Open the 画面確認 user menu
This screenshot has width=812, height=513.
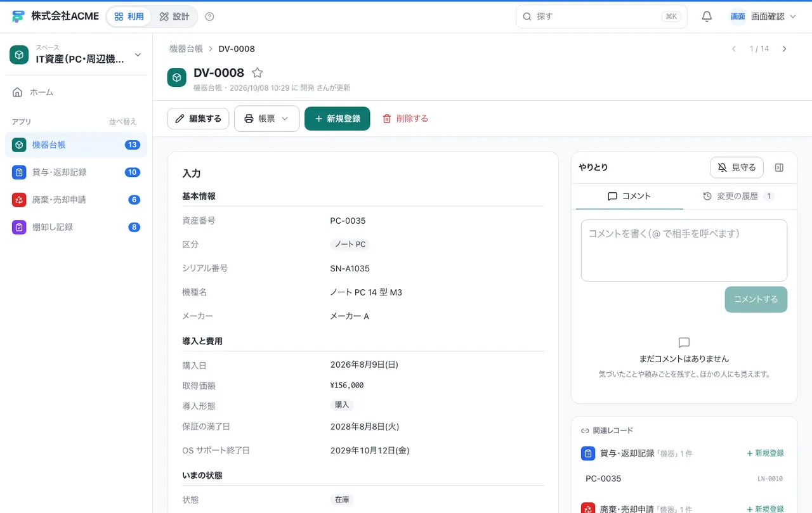763,16
